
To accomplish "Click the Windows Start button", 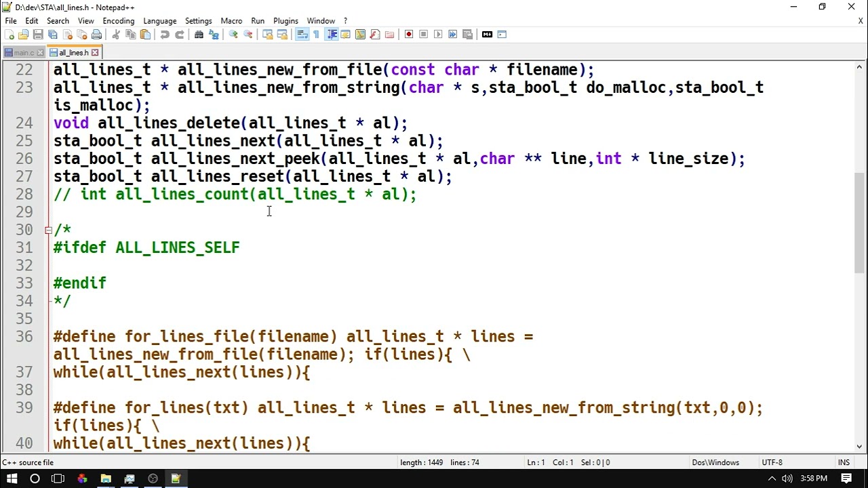I will click(x=12, y=479).
